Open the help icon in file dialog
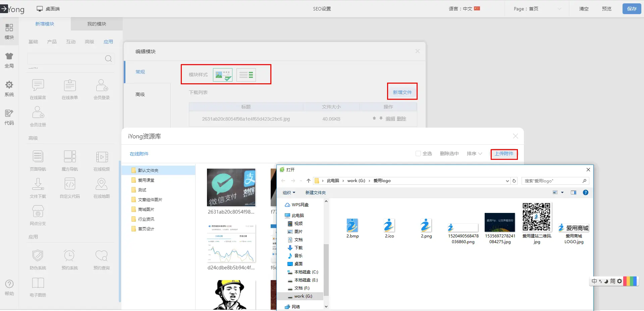The width and height of the screenshot is (644, 311). [585, 192]
